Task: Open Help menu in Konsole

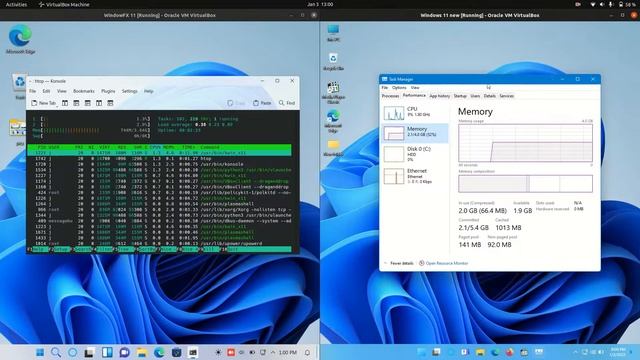Action: (x=149, y=91)
